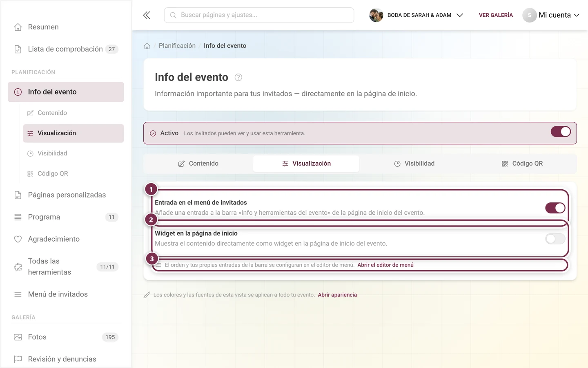This screenshot has height=368, width=588.
Task: Switch to the Contenido tab
Action: [x=198, y=164]
